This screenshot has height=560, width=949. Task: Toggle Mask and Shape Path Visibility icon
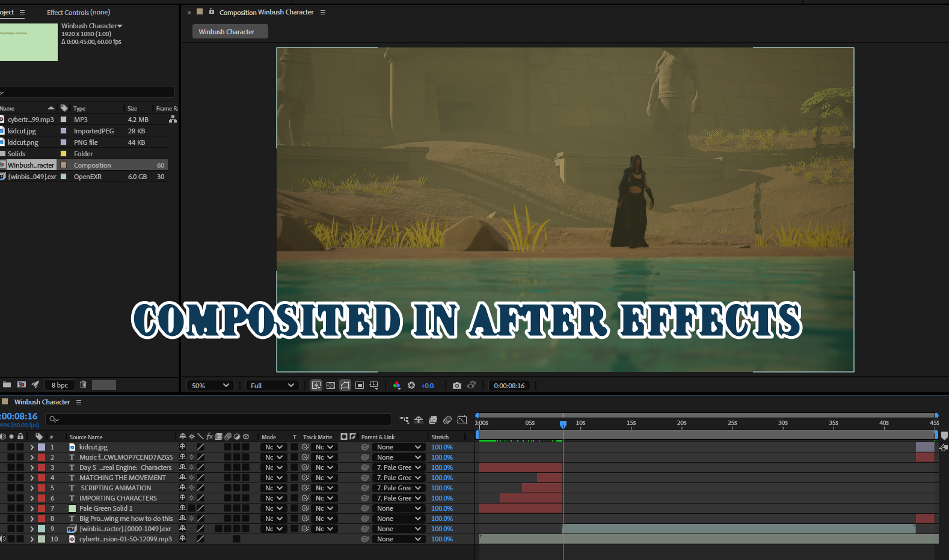tap(345, 385)
